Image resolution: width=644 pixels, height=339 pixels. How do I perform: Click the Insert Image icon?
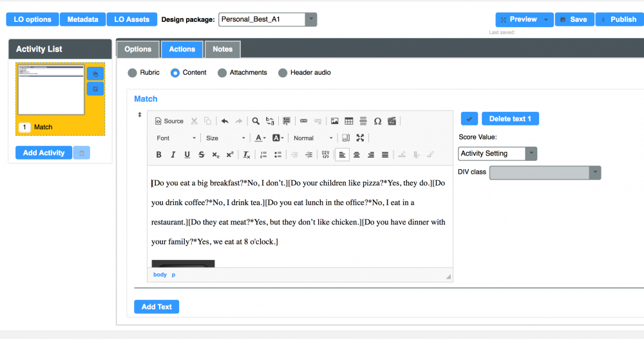tap(334, 121)
